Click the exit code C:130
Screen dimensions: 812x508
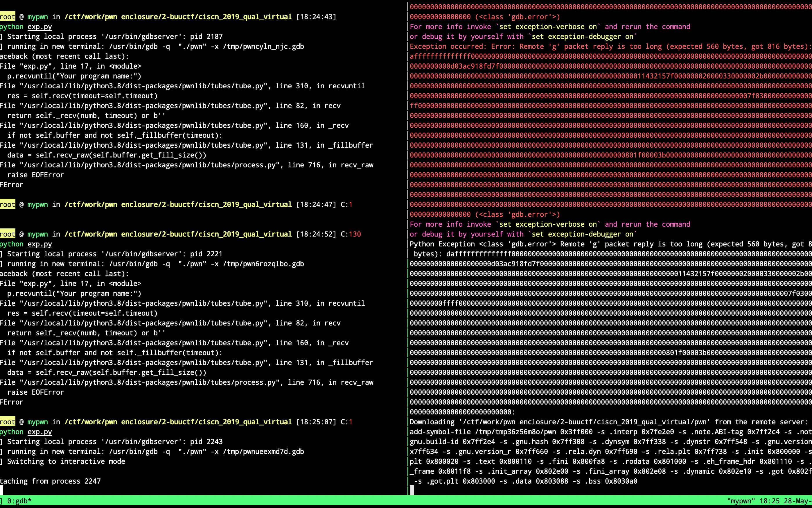click(x=351, y=234)
